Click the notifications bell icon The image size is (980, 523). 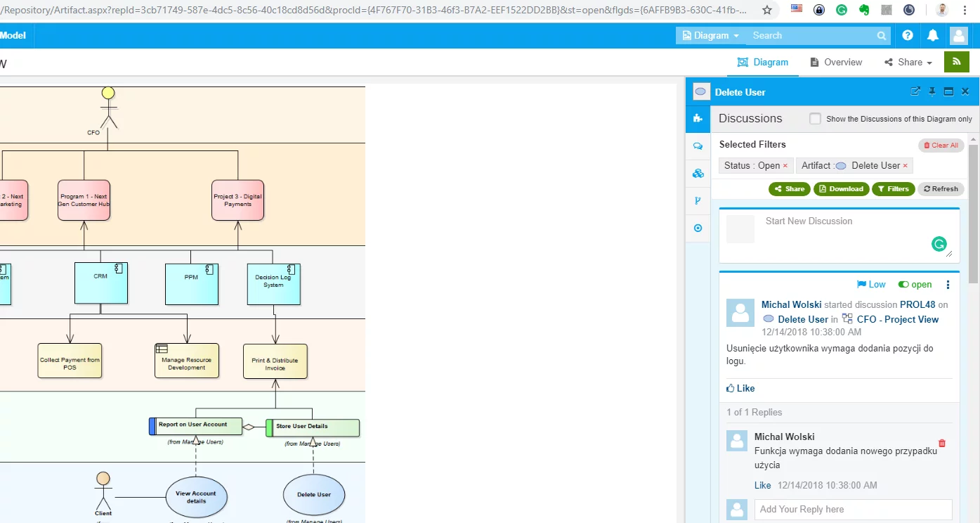pyautogui.click(x=933, y=35)
